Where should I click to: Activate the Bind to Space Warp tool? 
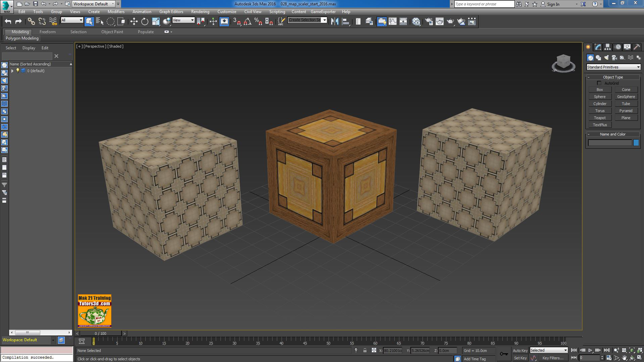tap(53, 21)
